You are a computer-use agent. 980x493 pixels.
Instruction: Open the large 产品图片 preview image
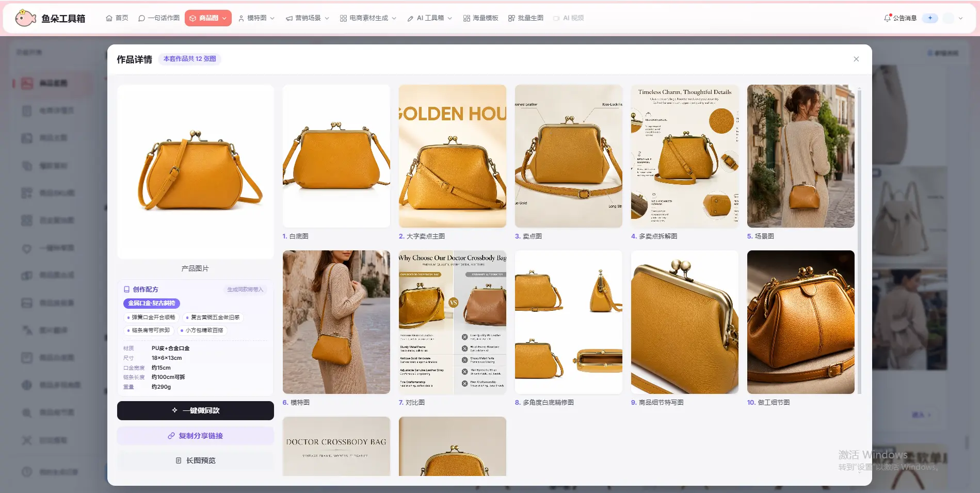(196, 171)
